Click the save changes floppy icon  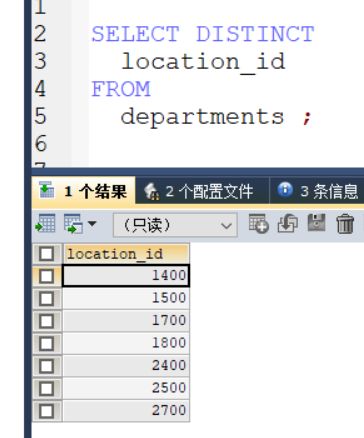(x=316, y=223)
